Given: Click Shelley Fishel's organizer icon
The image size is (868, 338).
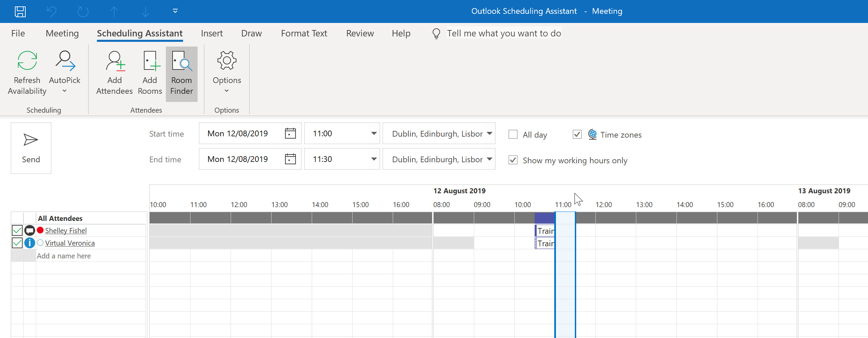Looking at the screenshot, I should [30, 230].
